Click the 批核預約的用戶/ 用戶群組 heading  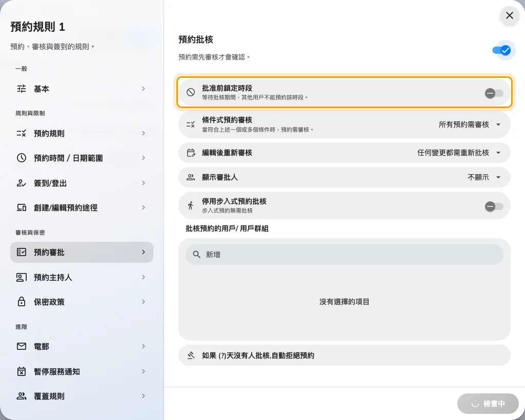(227, 228)
